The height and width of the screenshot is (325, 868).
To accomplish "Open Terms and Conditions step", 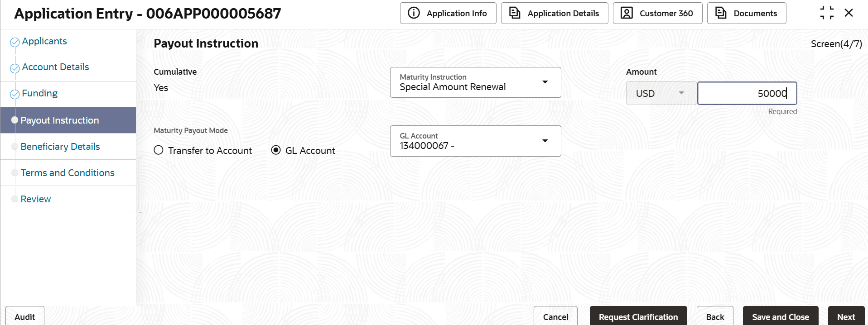I will 68,173.
